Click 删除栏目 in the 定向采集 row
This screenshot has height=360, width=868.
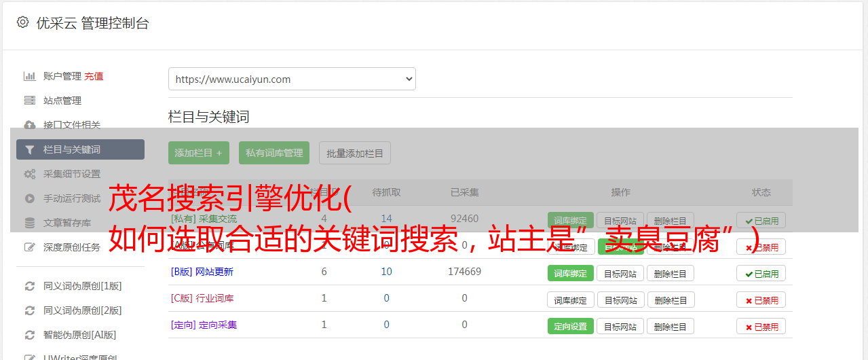pyautogui.click(x=671, y=326)
